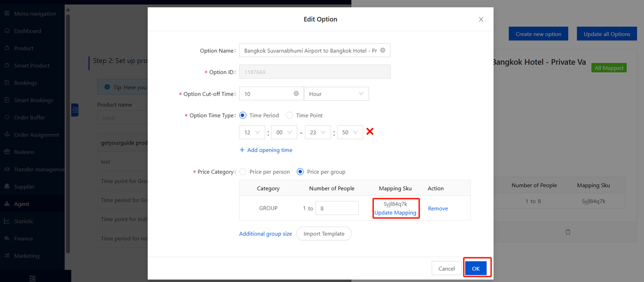Open the Finance menu item
Image resolution: width=644 pixels, height=282 pixels.
(x=24, y=239)
